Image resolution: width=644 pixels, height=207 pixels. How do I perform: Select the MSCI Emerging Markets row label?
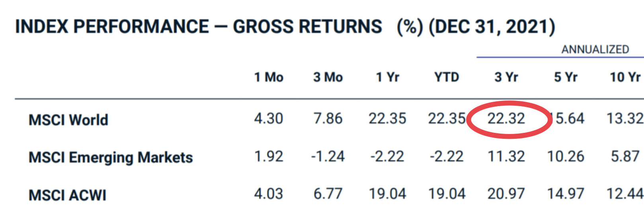coord(111,158)
